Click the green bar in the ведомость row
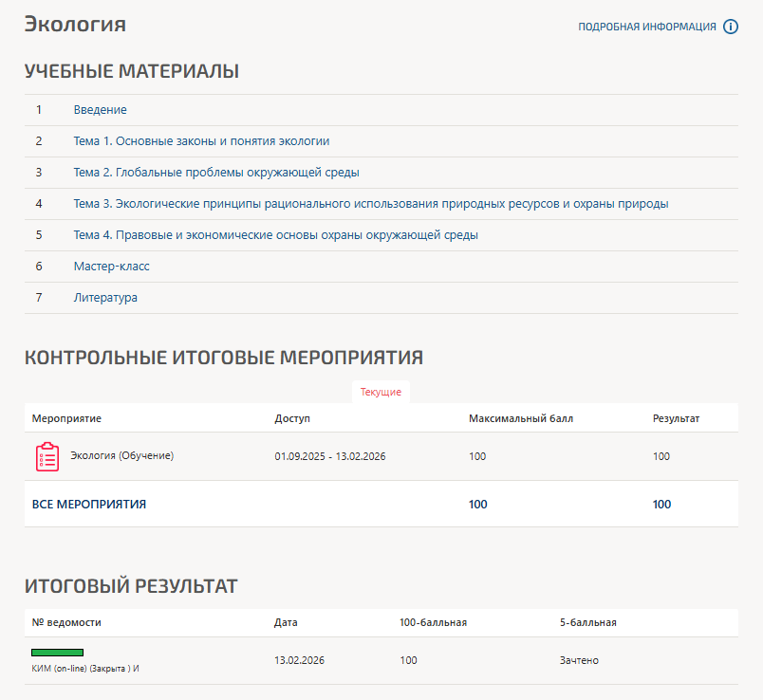The width and height of the screenshot is (763, 700). 57,653
